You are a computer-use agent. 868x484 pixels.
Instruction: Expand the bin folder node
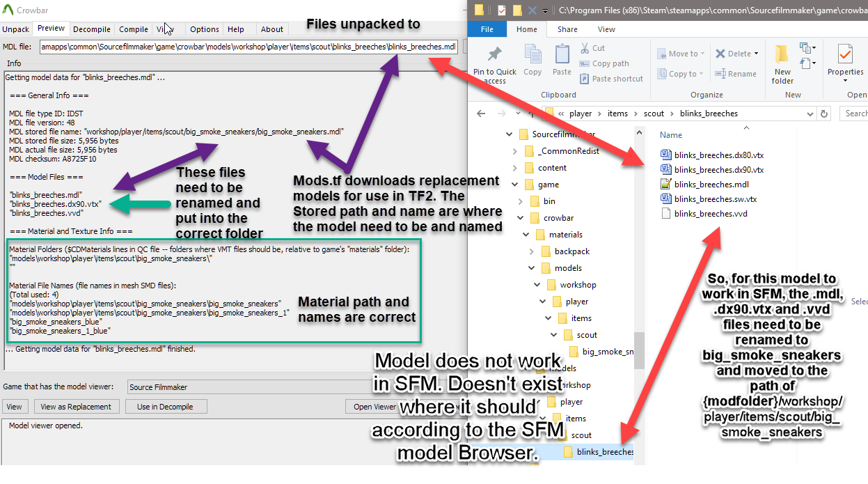[x=520, y=201]
